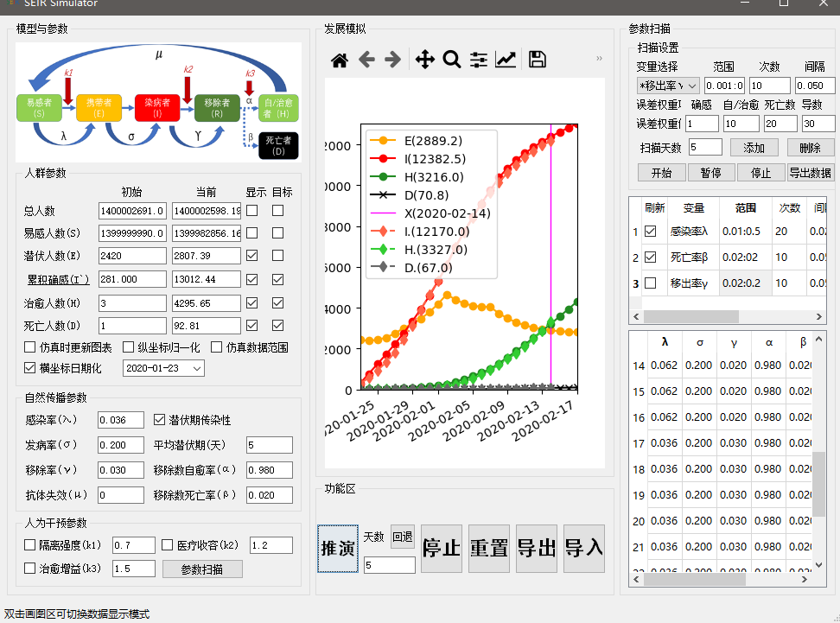
Task: Click the λ column header in results table
Action: pos(664,342)
